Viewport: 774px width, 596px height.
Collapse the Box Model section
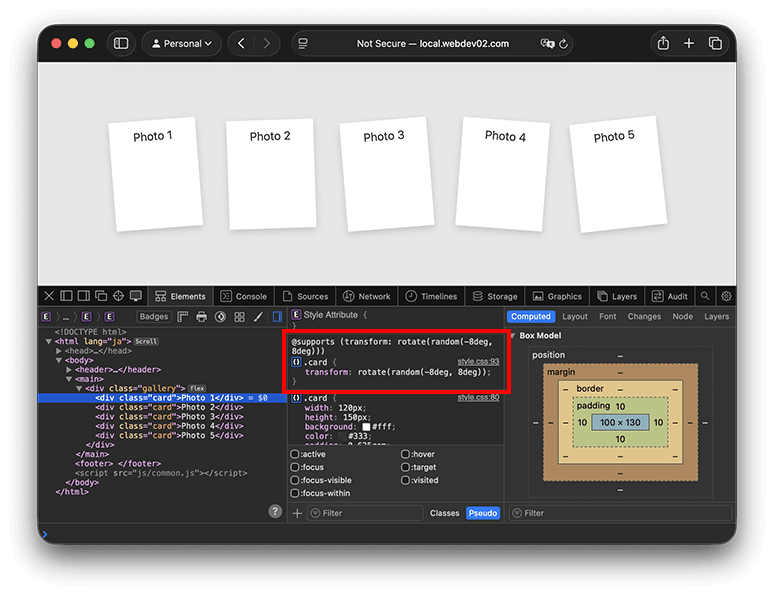click(513, 336)
